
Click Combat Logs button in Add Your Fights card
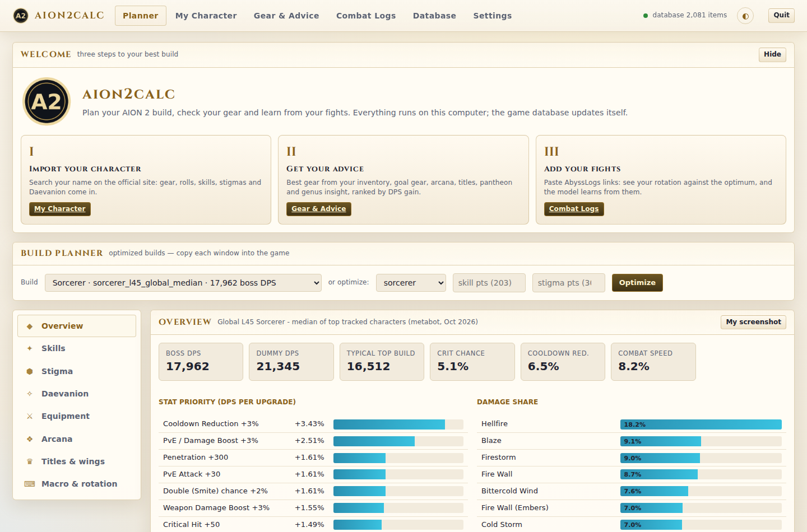574,209
